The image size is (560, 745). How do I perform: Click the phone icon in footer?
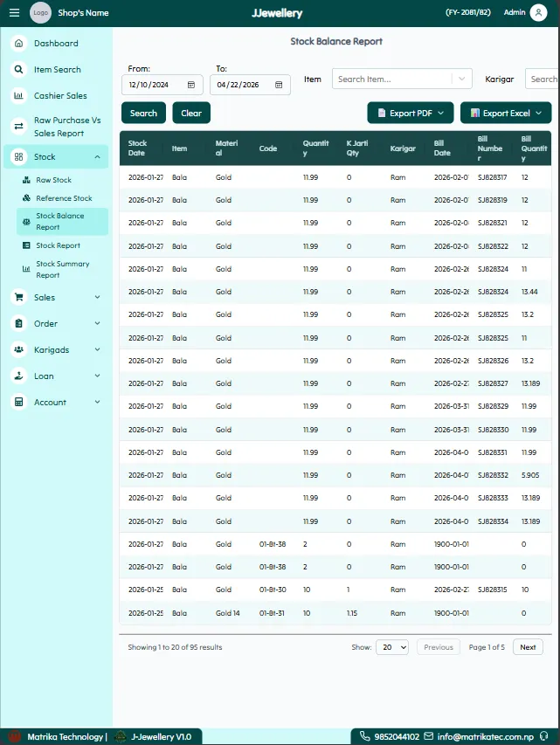tap(364, 736)
